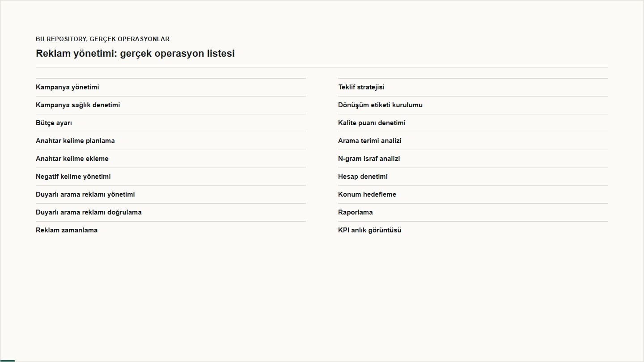Click the slide title heading text
644x362 pixels.
pyautogui.click(x=135, y=54)
